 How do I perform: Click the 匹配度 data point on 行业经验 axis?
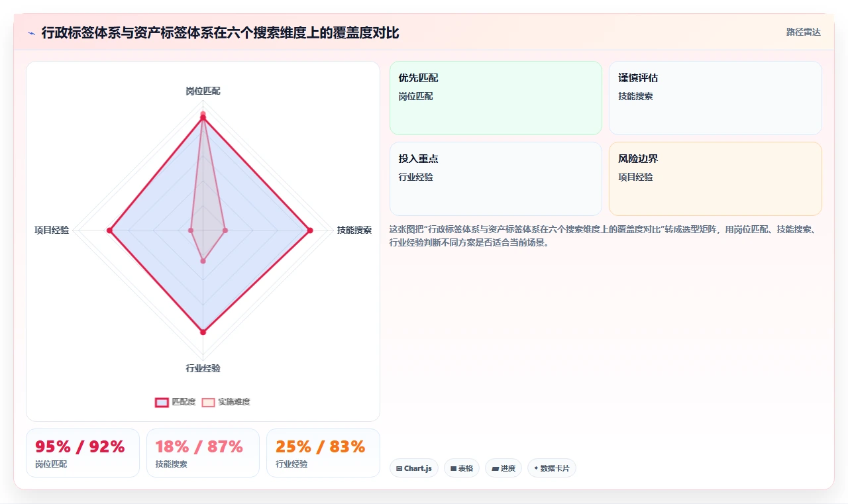coord(203,332)
